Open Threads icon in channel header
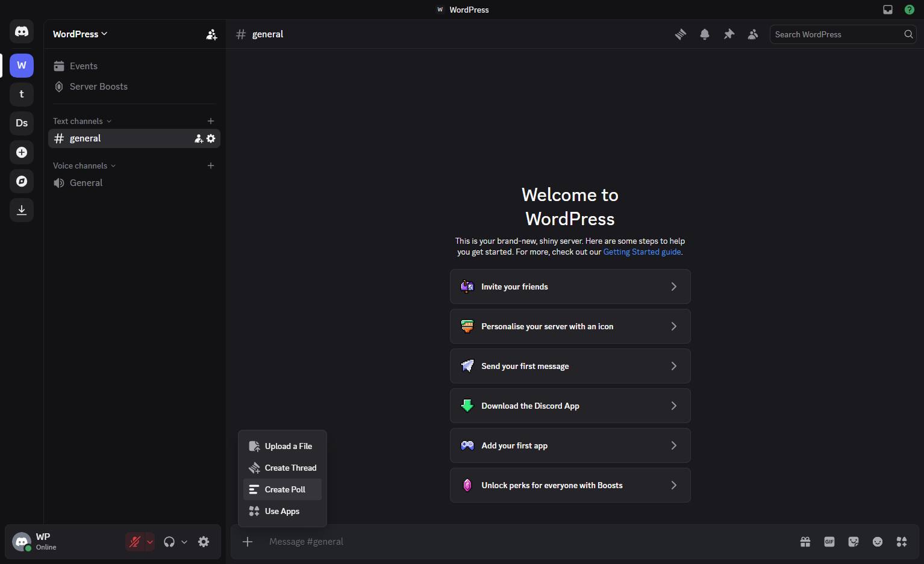 681,34
